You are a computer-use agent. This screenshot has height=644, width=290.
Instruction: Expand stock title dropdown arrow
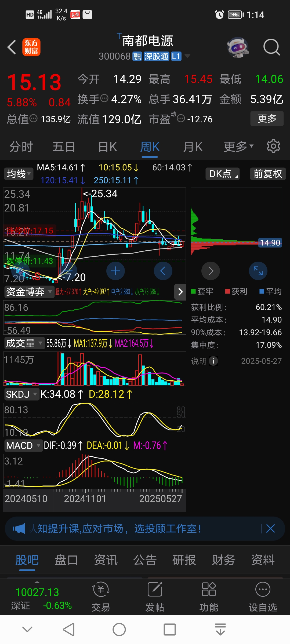(x=187, y=56)
